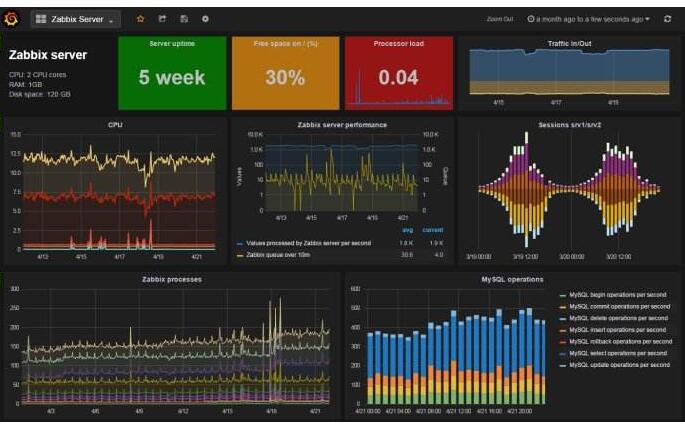685x424 pixels.
Task: Open the Sessions srv1/srv2 panel title menu
Action: point(569,125)
